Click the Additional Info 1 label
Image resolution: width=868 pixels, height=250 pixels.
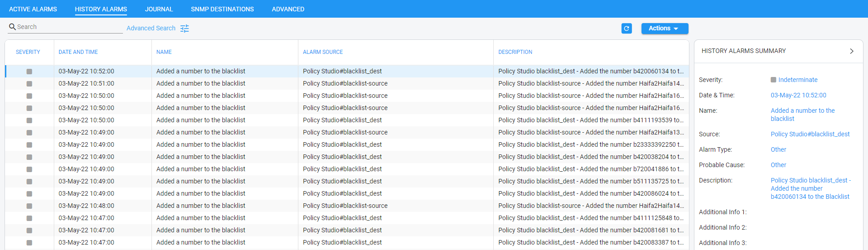[722, 212]
